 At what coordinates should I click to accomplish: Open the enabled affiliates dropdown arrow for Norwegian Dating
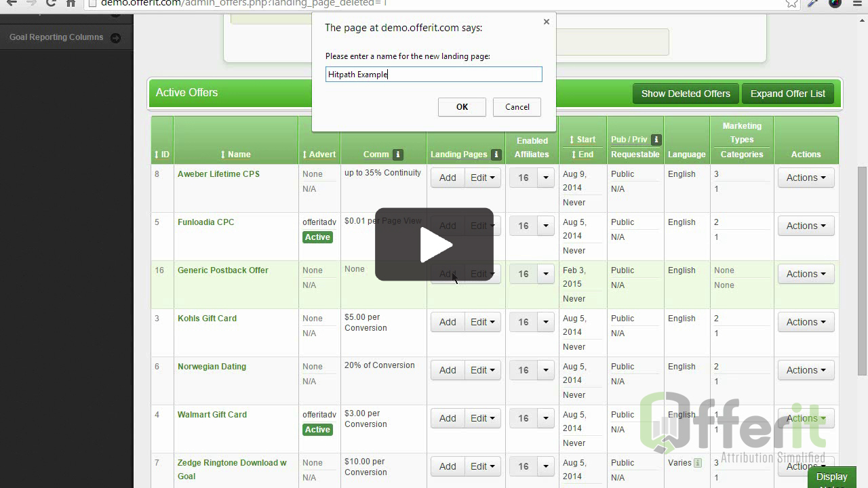(546, 370)
